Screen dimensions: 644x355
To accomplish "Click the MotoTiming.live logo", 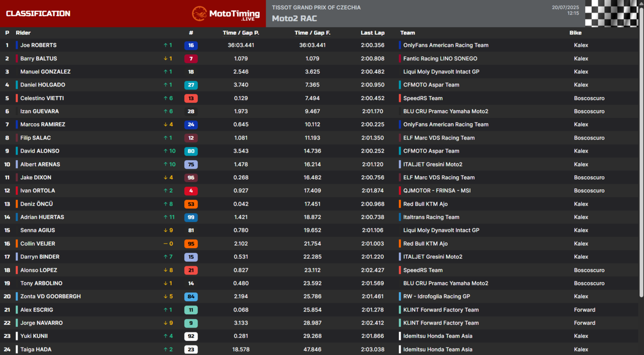I will pyautogui.click(x=226, y=14).
